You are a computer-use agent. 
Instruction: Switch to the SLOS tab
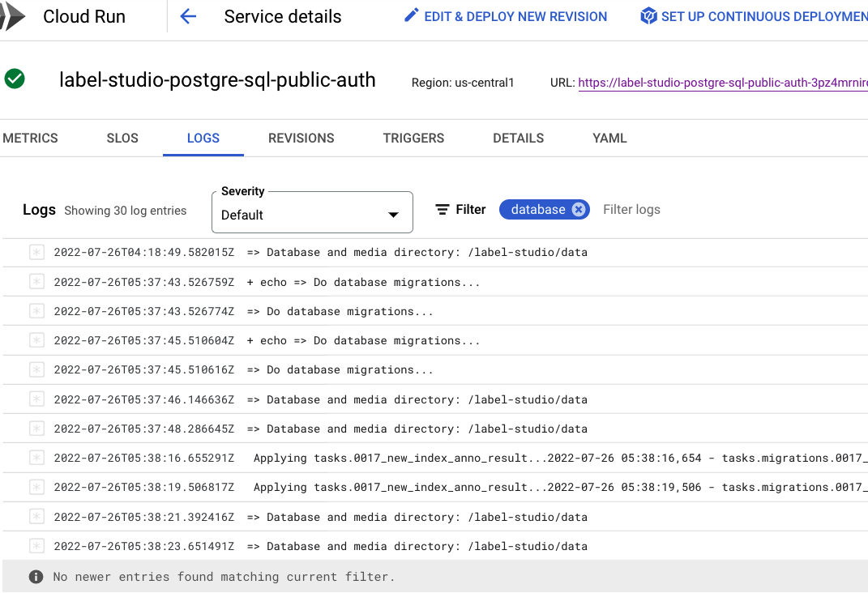pos(122,138)
